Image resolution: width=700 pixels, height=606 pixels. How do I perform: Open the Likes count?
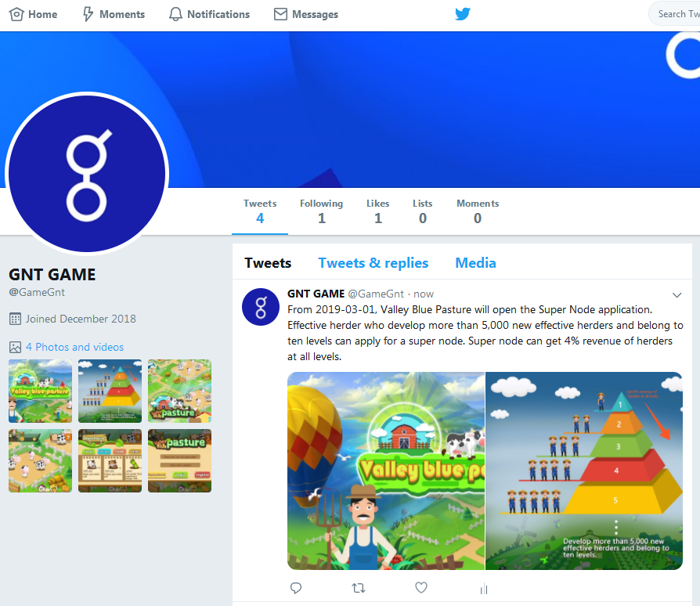tap(377, 211)
